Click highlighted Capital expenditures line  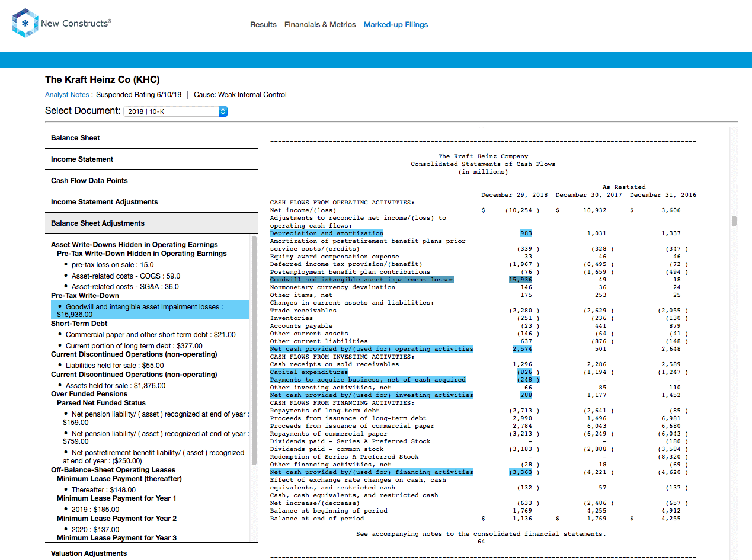point(309,372)
